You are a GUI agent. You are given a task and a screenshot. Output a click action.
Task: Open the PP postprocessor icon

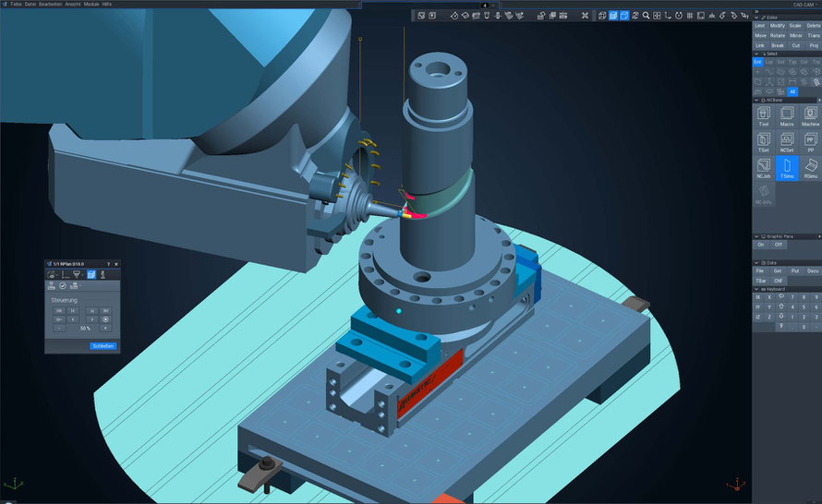(810, 142)
